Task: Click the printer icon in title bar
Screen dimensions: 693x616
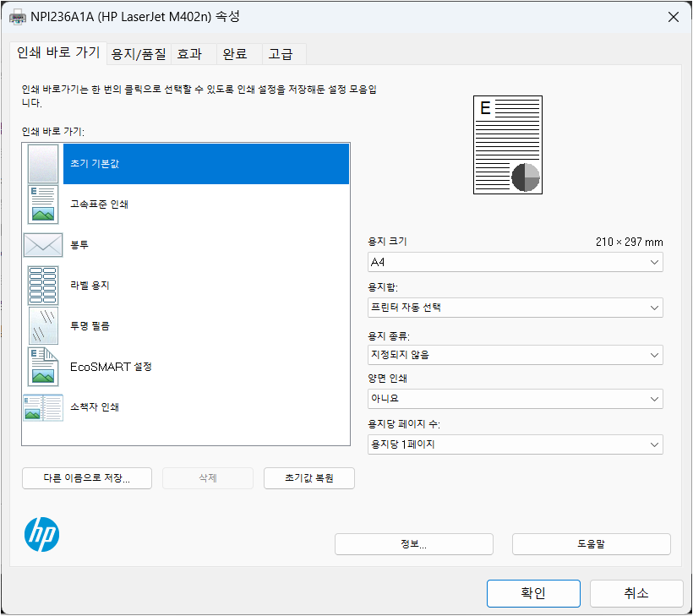Action: [x=17, y=18]
